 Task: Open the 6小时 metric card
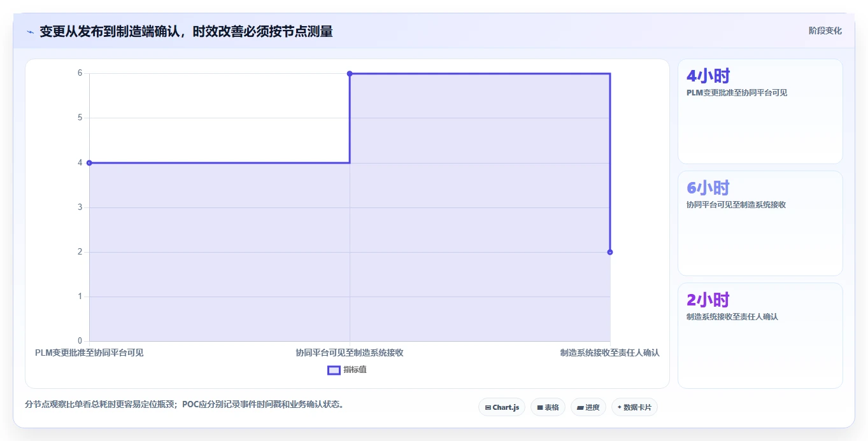pyautogui.click(x=760, y=223)
